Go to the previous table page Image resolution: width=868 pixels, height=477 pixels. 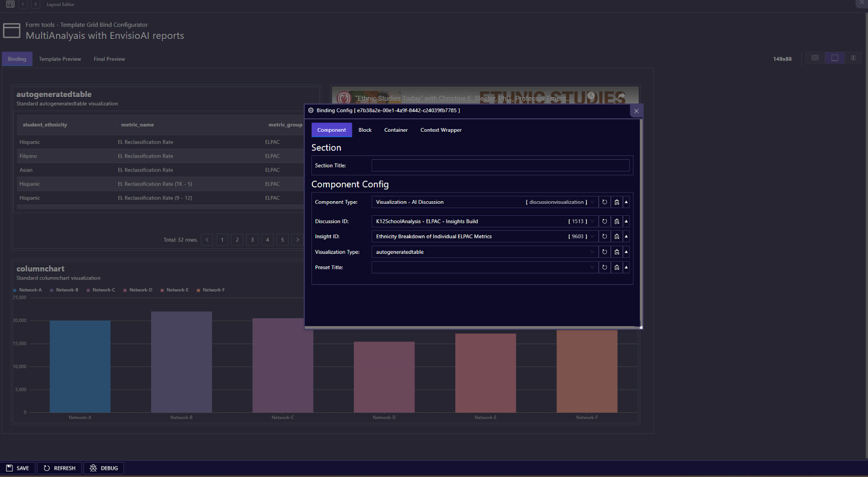tap(207, 240)
